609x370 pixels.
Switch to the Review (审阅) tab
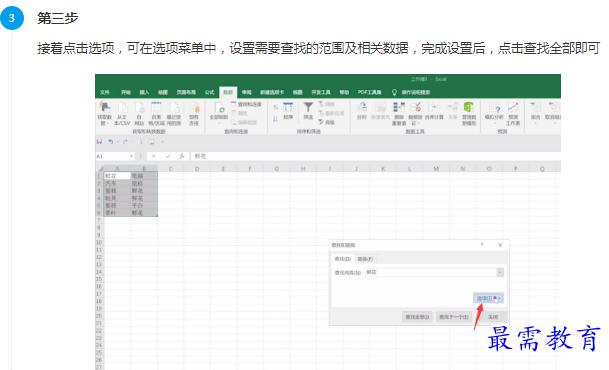[247, 92]
